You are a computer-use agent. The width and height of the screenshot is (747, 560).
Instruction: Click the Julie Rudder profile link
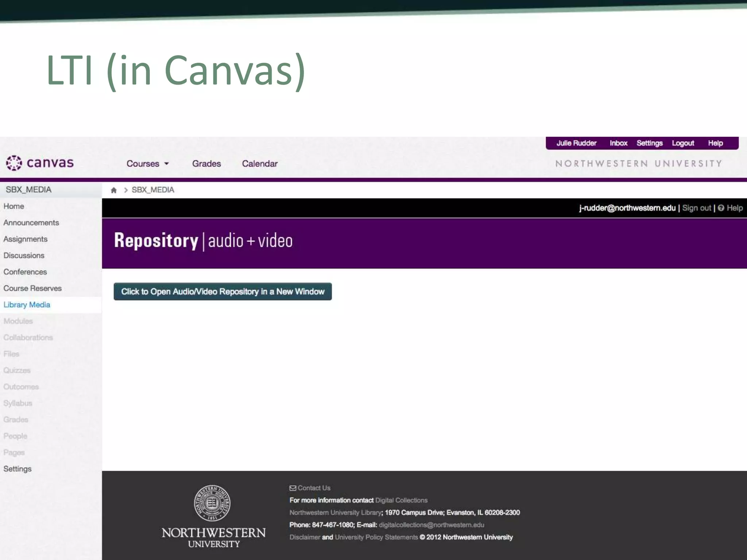576,143
